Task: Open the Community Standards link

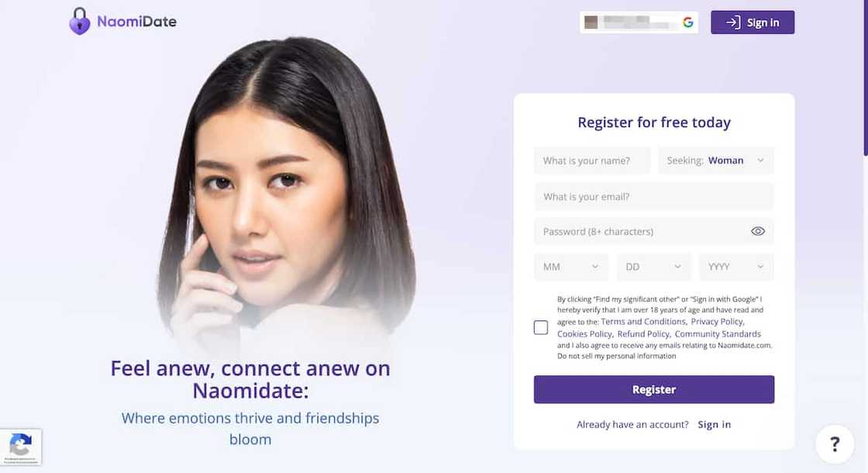Action: [x=718, y=334]
